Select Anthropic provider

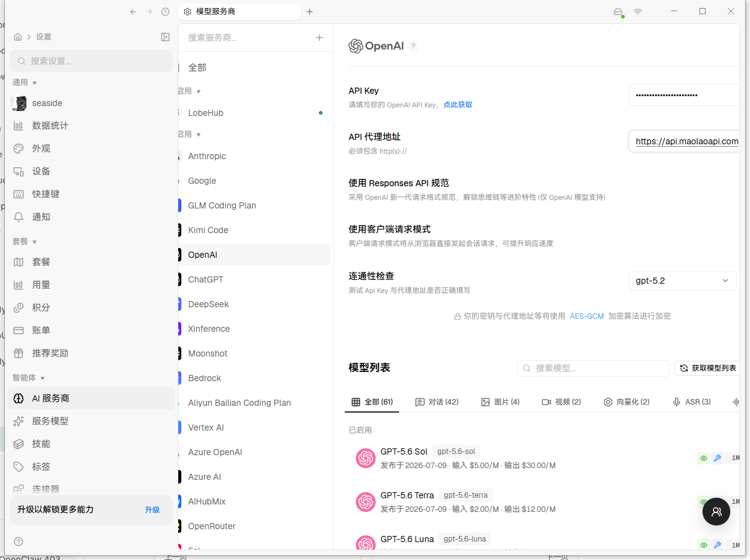[254, 156]
